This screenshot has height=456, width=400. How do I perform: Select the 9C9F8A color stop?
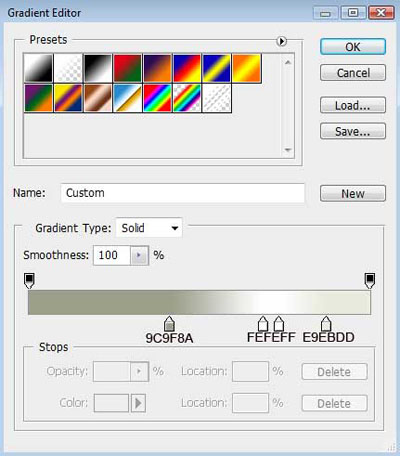169,324
